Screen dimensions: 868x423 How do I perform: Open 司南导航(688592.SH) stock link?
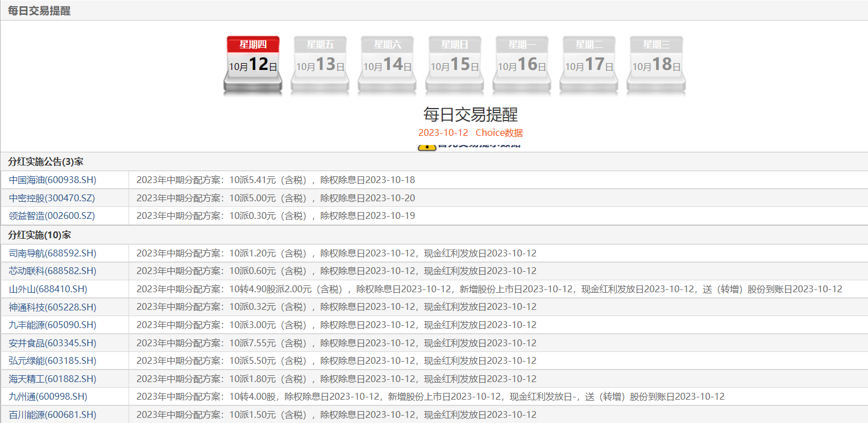tap(52, 254)
